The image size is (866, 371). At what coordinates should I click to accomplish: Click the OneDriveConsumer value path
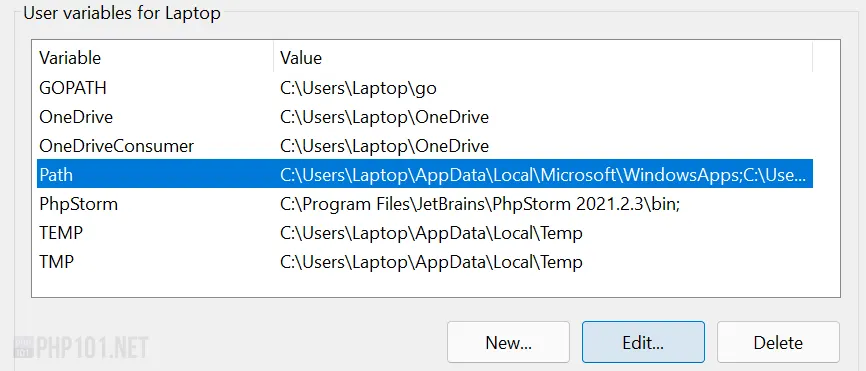tap(384, 146)
